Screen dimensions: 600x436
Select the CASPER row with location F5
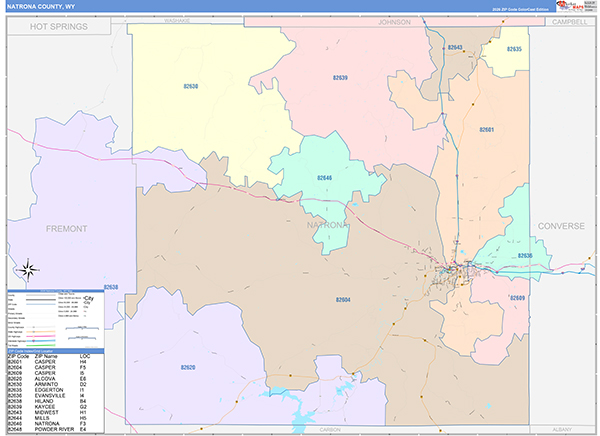[x=47, y=367]
